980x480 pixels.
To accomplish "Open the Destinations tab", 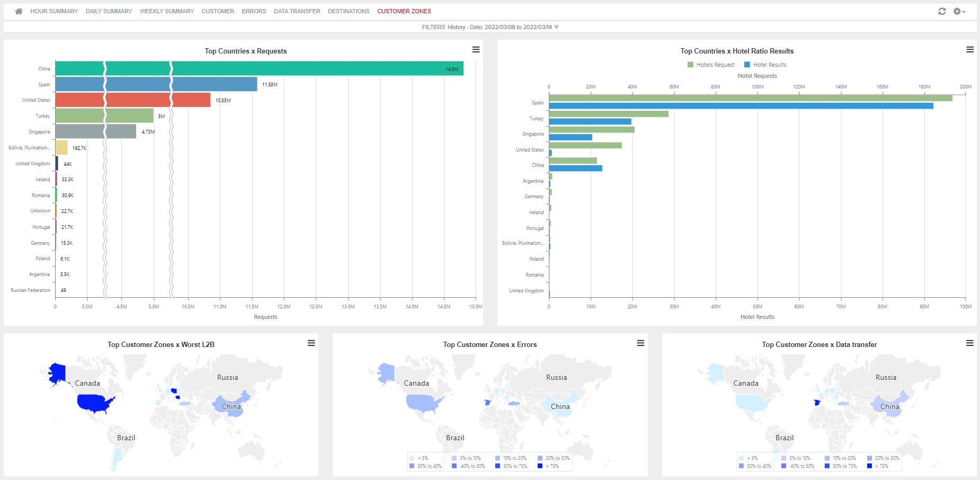I will [349, 11].
